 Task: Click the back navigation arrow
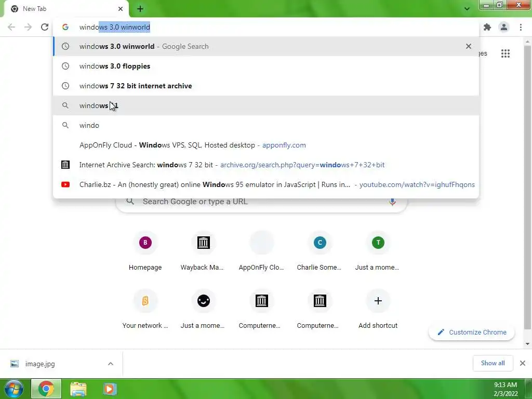coord(11,27)
